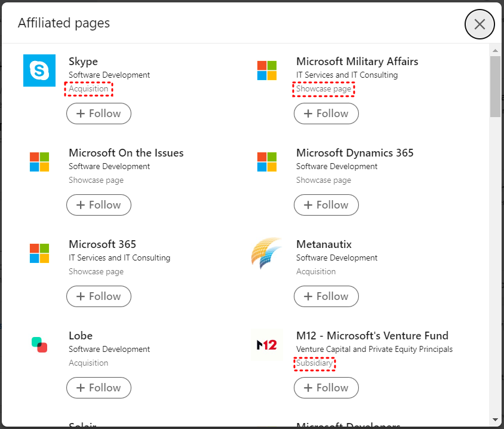Click the Lobe logo

pos(39,344)
